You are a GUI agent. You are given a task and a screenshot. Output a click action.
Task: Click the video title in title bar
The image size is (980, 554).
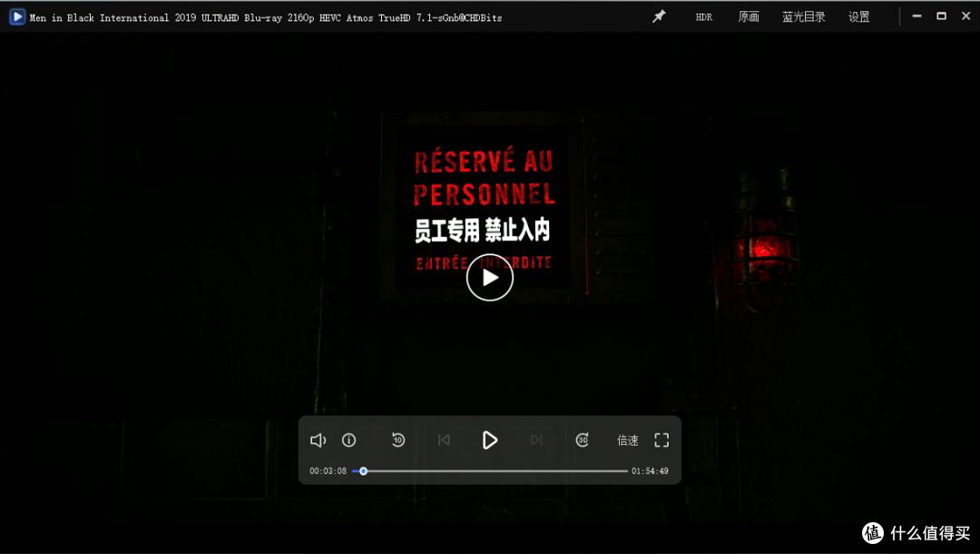[266, 17]
